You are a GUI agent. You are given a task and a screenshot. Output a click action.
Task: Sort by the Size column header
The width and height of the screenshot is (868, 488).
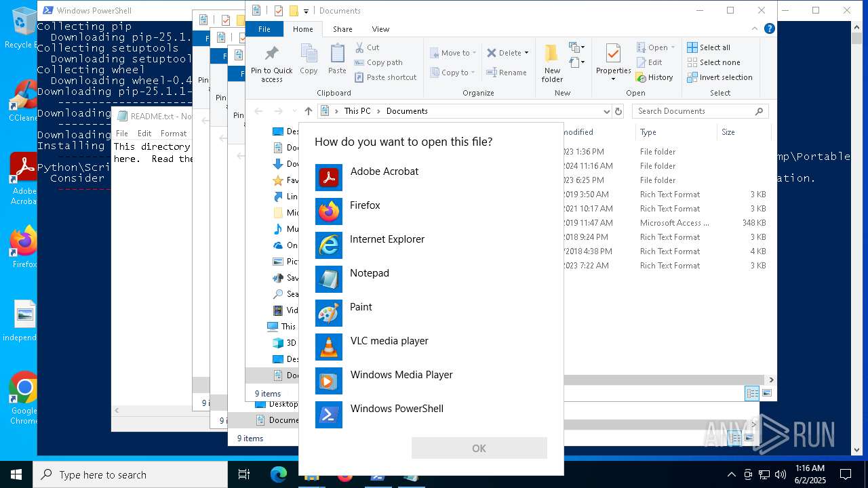743,132
